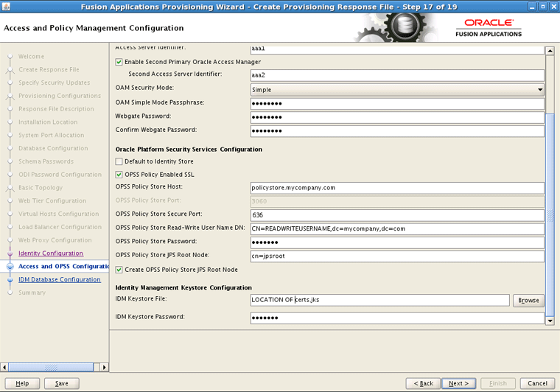Click the Create Response File step
Screen dimensions: 560x392
[49, 69]
